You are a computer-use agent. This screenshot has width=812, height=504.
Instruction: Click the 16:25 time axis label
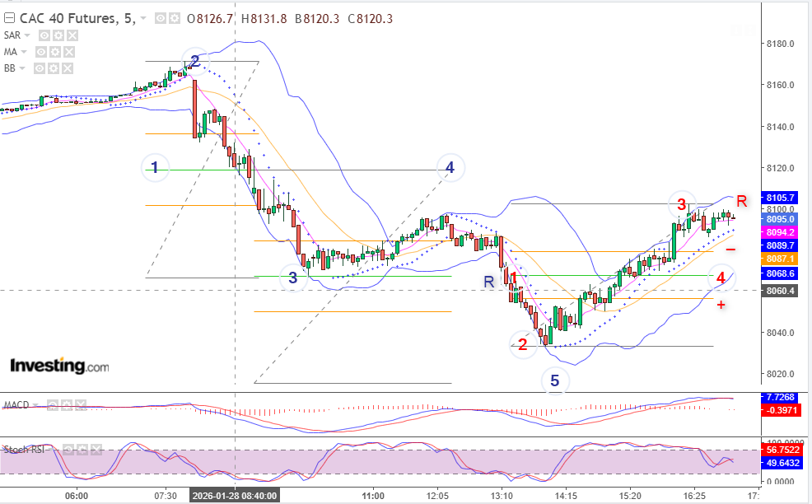[x=694, y=496]
